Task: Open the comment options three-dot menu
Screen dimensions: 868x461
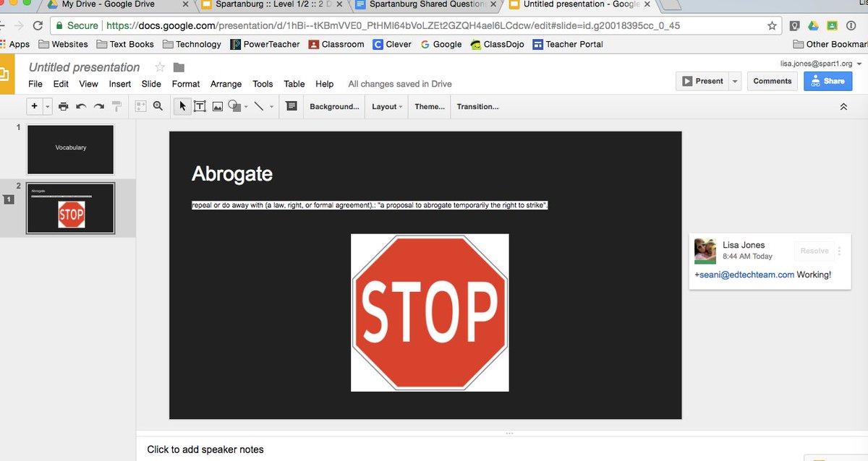Action: pos(839,251)
